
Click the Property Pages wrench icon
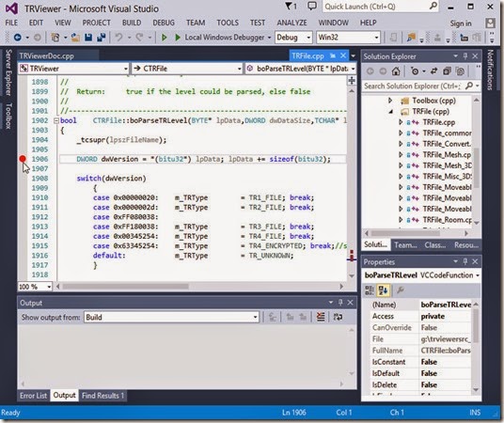tap(401, 290)
